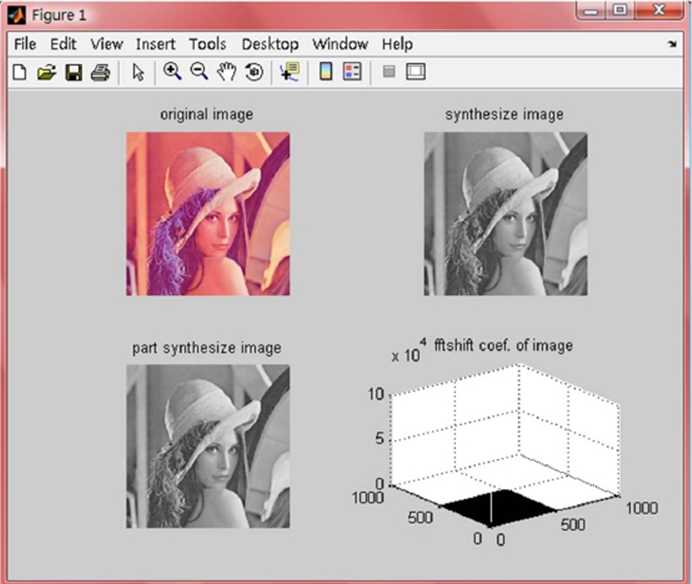Select the Rotate 3D tool
Viewport: 692px width, 584px height.
pyautogui.click(x=254, y=72)
